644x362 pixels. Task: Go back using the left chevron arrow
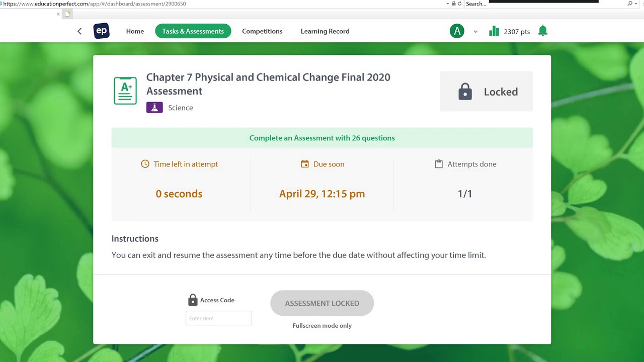pos(79,31)
